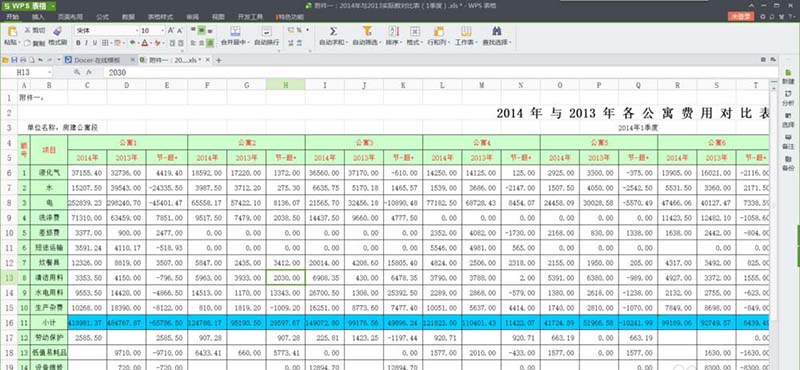The height and width of the screenshot is (370, 800).
Task: Select row 16 header
Action: pos(9,323)
